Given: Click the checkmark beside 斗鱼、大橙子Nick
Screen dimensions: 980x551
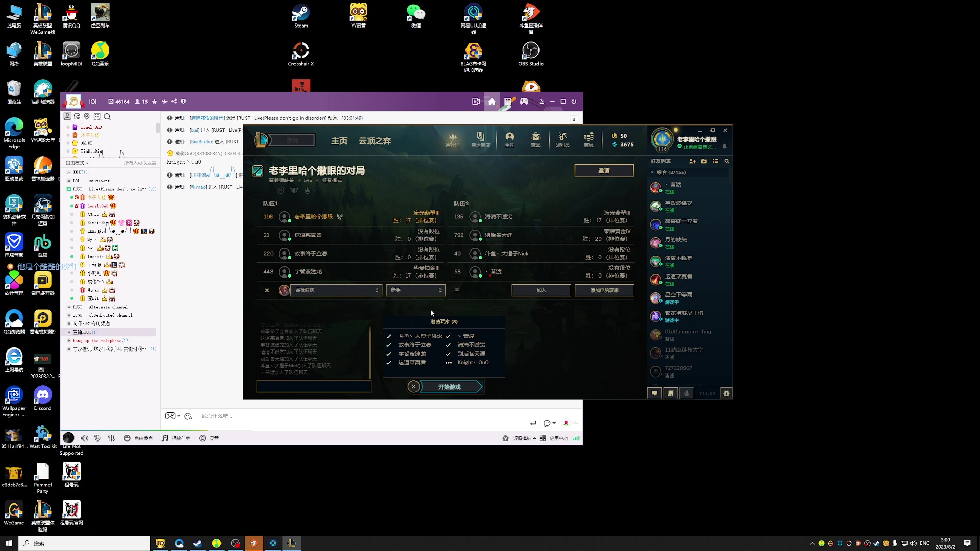Looking at the screenshot, I should tap(389, 336).
